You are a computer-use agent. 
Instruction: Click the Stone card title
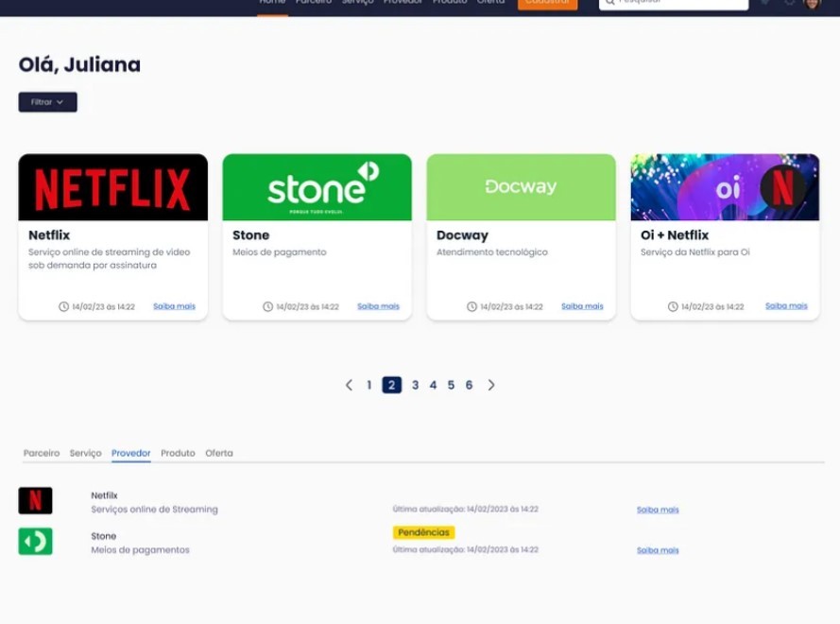pyautogui.click(x=251, y=235)
